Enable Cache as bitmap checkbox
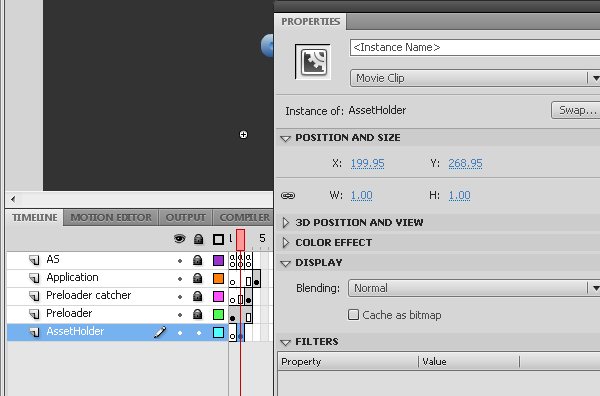Screen dimensions: 600x396 click(353, 315)
